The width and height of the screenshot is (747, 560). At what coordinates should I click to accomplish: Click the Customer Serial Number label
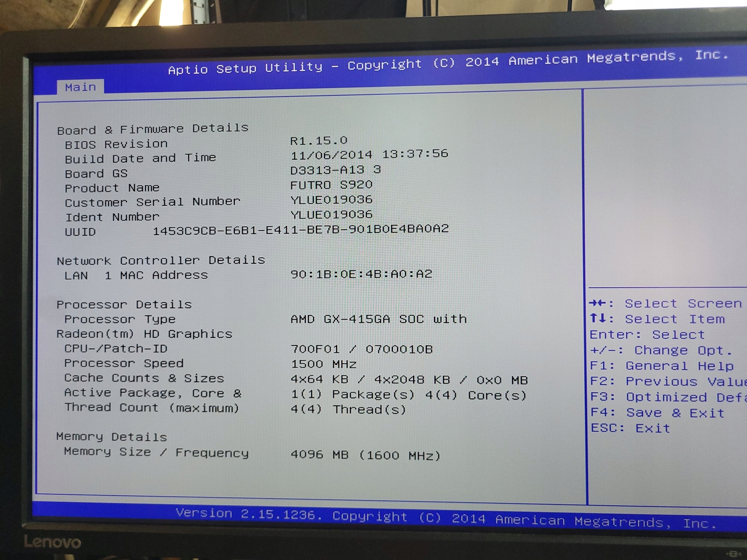click(152, 202)
